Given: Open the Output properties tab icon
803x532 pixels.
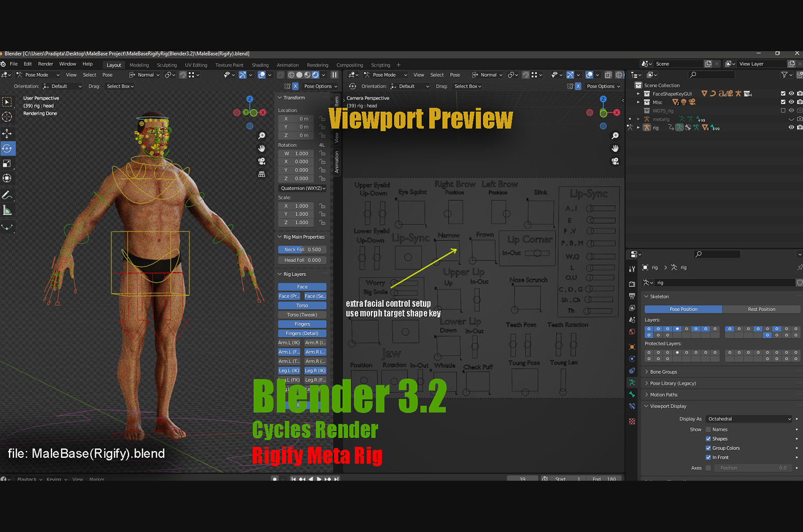Looking at the screenshot, I should point(632,296).
